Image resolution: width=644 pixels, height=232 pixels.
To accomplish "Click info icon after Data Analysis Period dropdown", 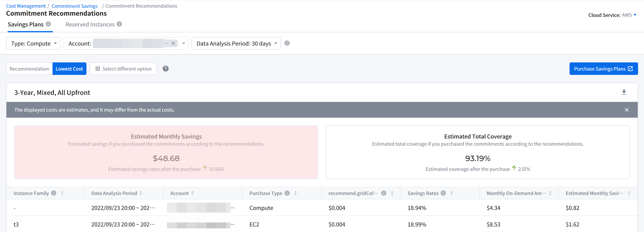I will coord(287,43).
